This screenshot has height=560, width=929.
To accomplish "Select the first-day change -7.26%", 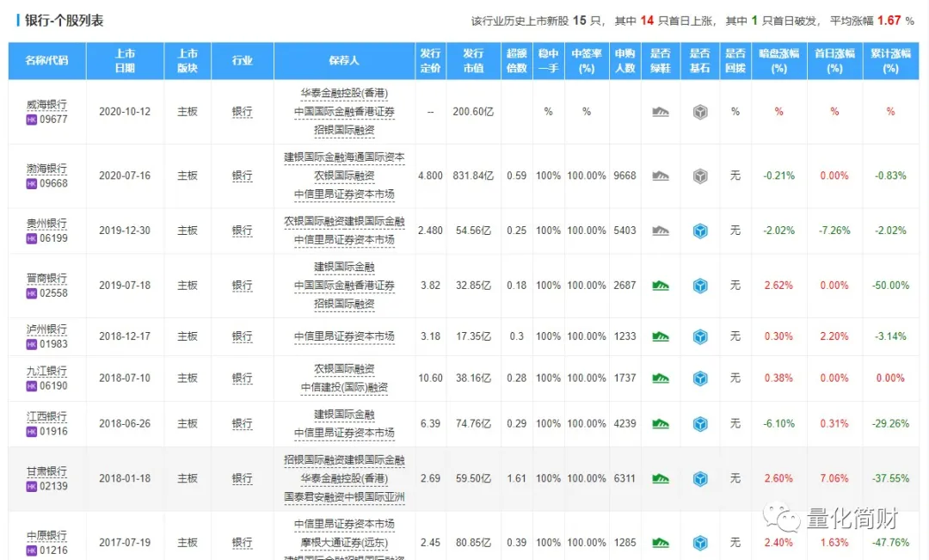I will [x=834, y=231].
